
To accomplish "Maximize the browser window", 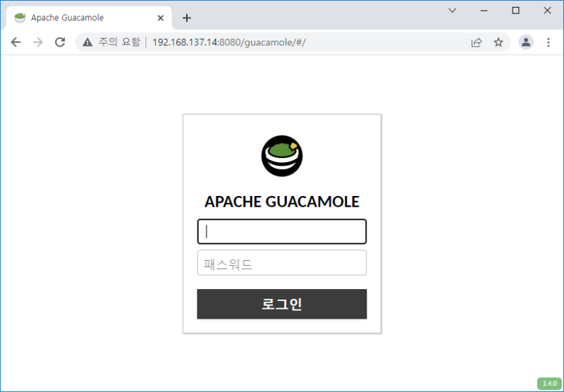I will click(x=515, y=11).
